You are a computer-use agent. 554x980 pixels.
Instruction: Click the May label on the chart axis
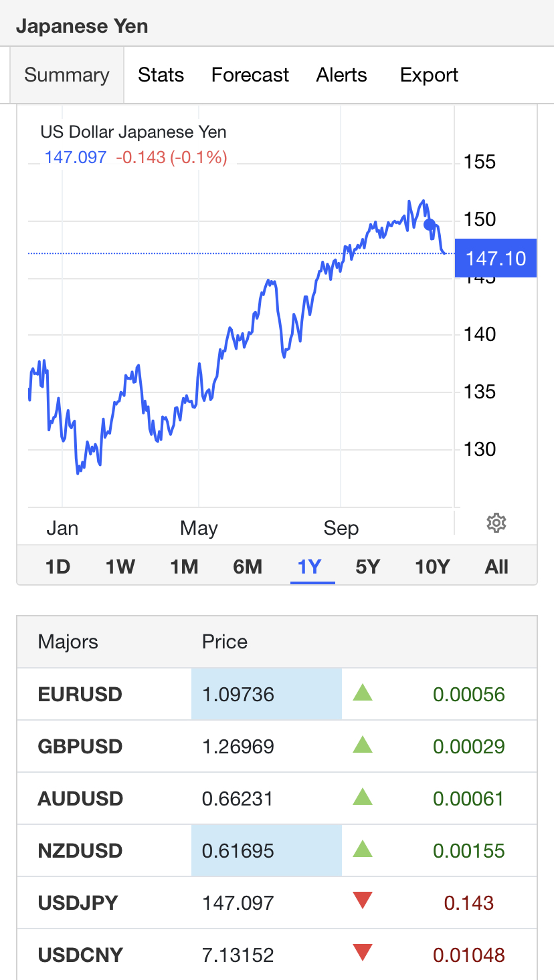click(x=199, y=528)
